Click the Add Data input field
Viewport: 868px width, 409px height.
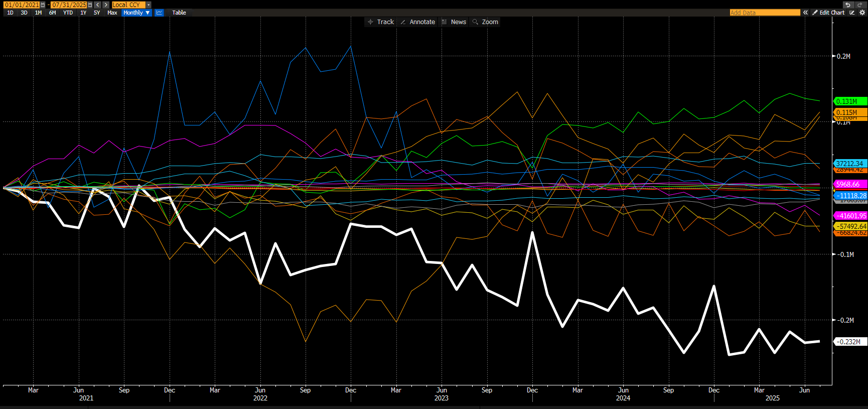click(x=765, y=13)
